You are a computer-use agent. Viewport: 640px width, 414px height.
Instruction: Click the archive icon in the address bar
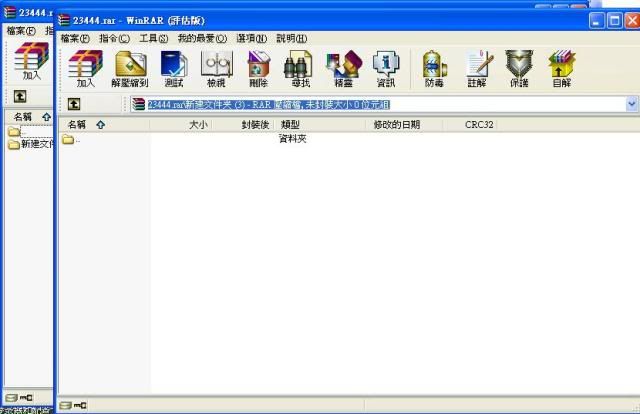click(x=139, y=104)
